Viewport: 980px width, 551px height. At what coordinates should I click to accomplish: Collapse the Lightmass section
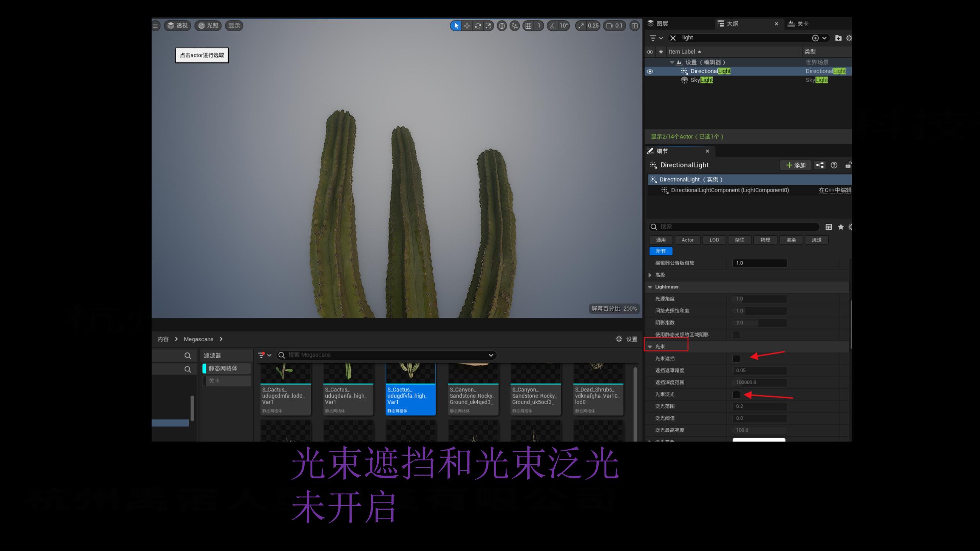coord(650,287)
